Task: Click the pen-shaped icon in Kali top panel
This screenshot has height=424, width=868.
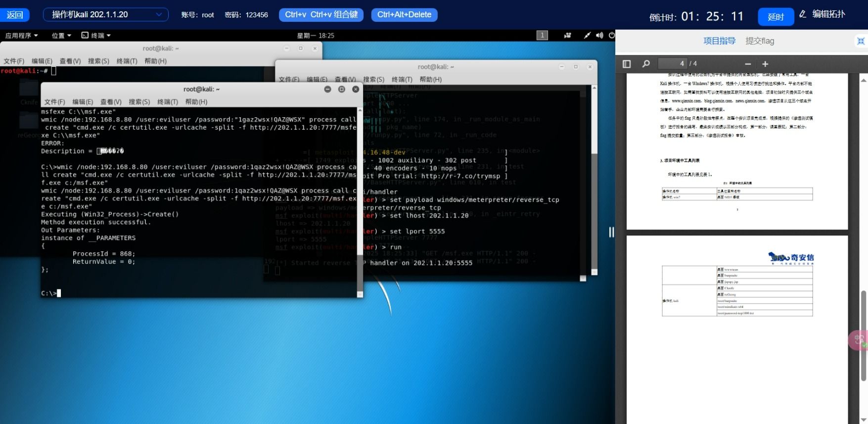Action: 587,35
